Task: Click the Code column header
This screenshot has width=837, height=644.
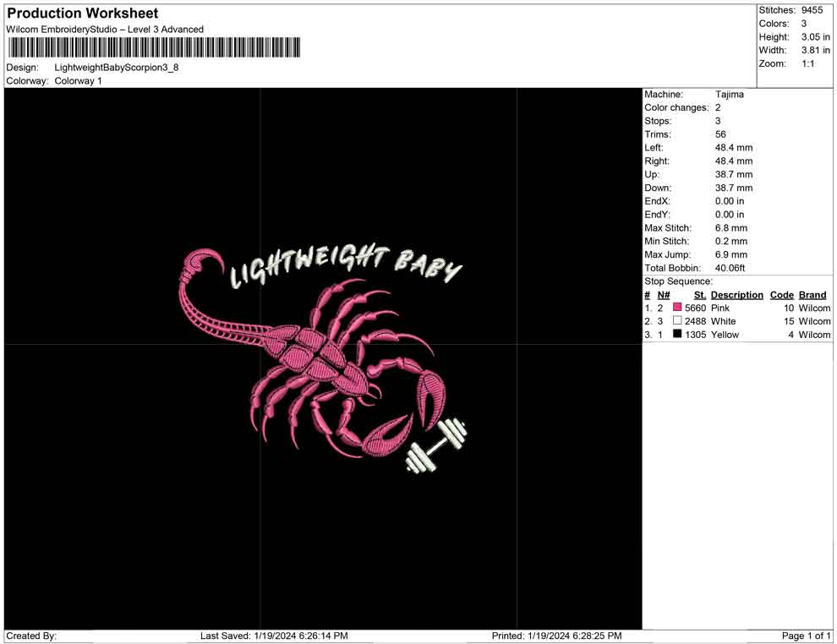Action: (782, 294)
